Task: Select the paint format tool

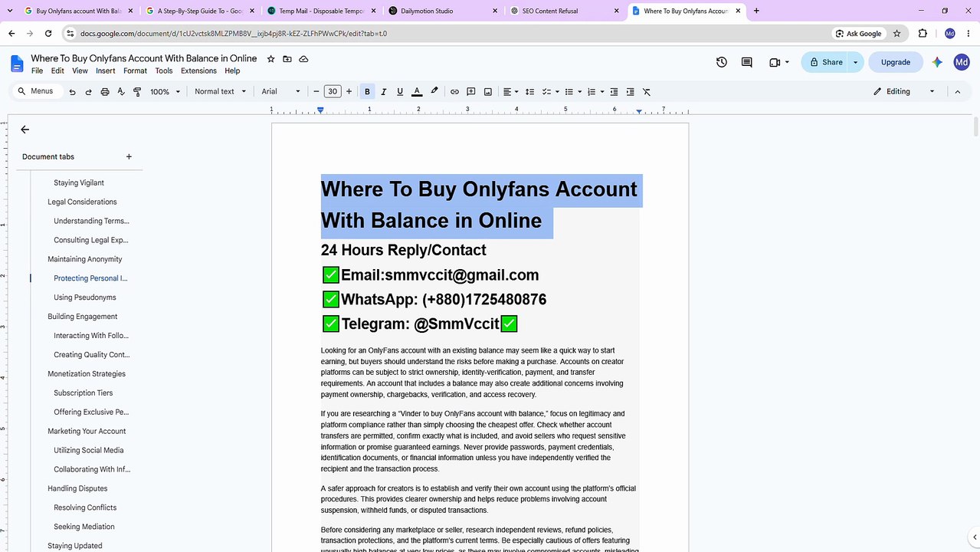Action: click(137, 91)
